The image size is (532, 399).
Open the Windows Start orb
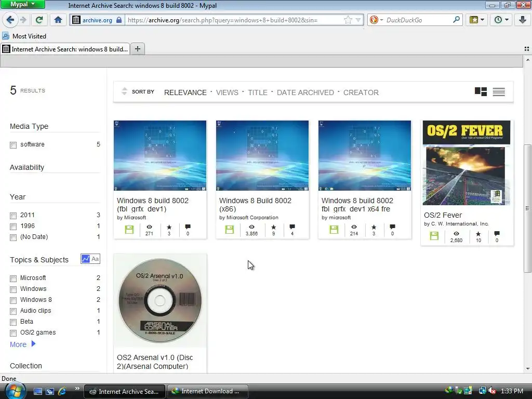(15, 391)
